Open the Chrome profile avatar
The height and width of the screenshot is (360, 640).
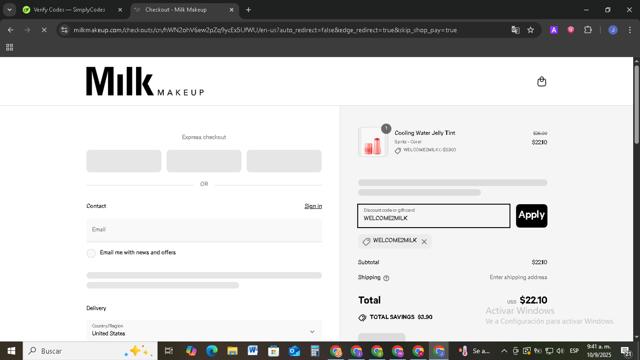613,30
